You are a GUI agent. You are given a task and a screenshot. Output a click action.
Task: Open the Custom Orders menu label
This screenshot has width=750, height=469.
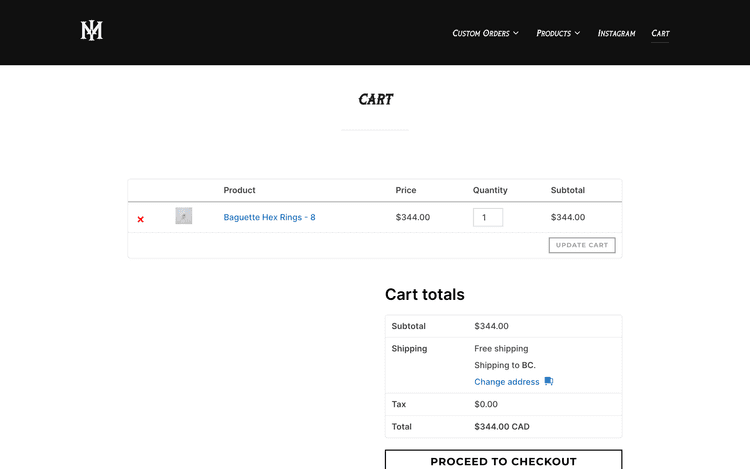click(480, 33)
